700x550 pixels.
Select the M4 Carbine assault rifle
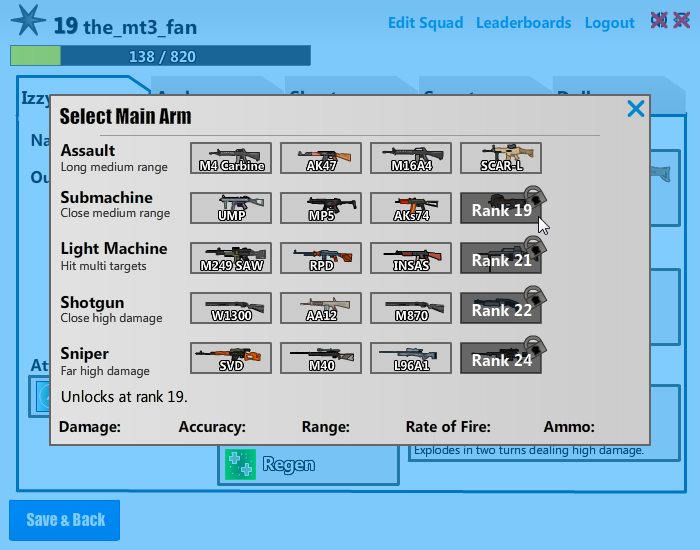point(231,158)
